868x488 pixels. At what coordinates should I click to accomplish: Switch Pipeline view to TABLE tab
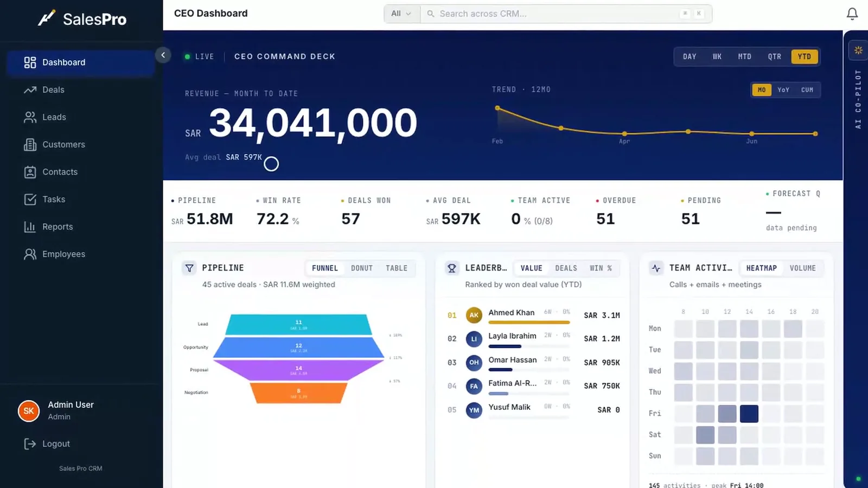[397, 268]
